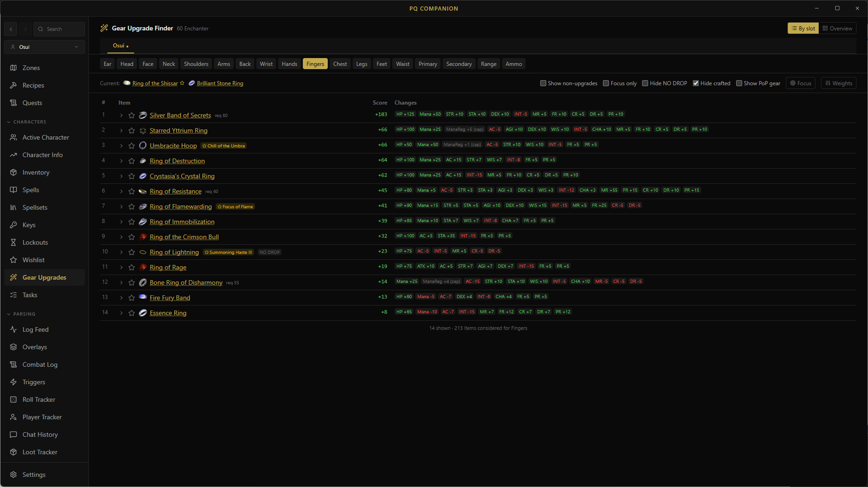
Task: Enable the Show PoP gear checkbox
Action: tap(739, 83)
